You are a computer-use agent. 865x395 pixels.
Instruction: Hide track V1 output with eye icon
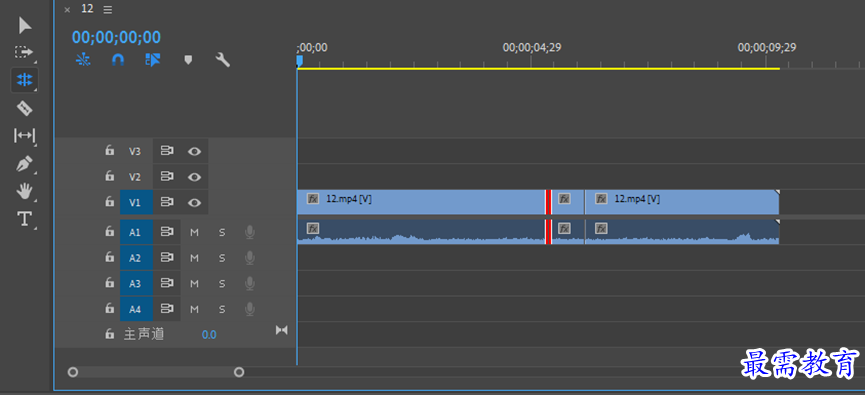(x=194, y=202)
